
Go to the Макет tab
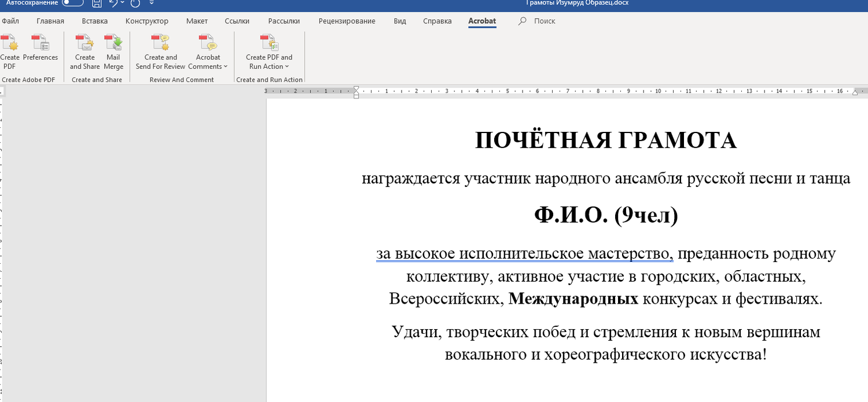tap(197, 21)
